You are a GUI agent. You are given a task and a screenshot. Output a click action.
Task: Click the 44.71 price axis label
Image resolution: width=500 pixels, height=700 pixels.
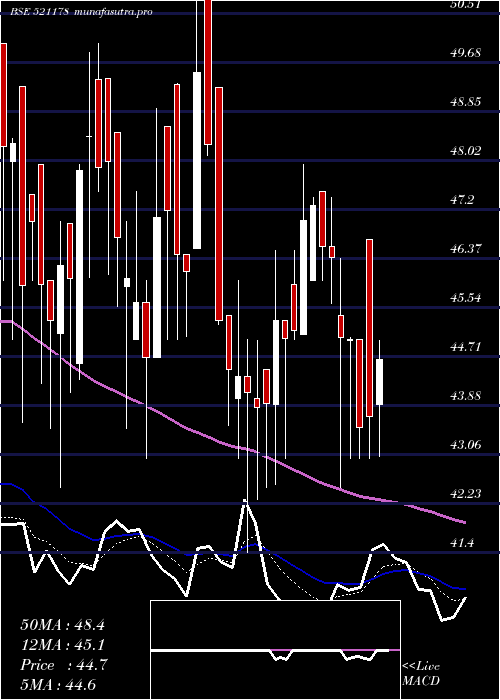[x=466, y=346]
